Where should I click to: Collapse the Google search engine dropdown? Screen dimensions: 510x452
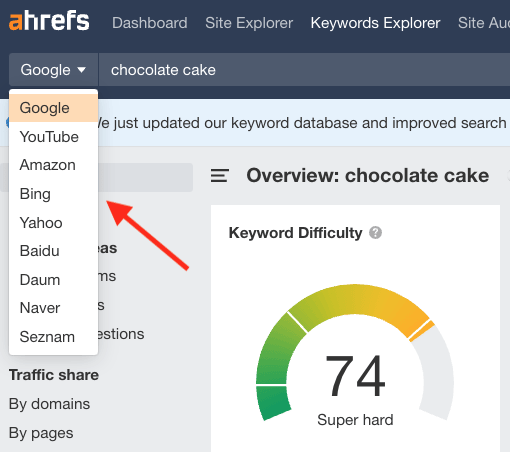(53, 70)
